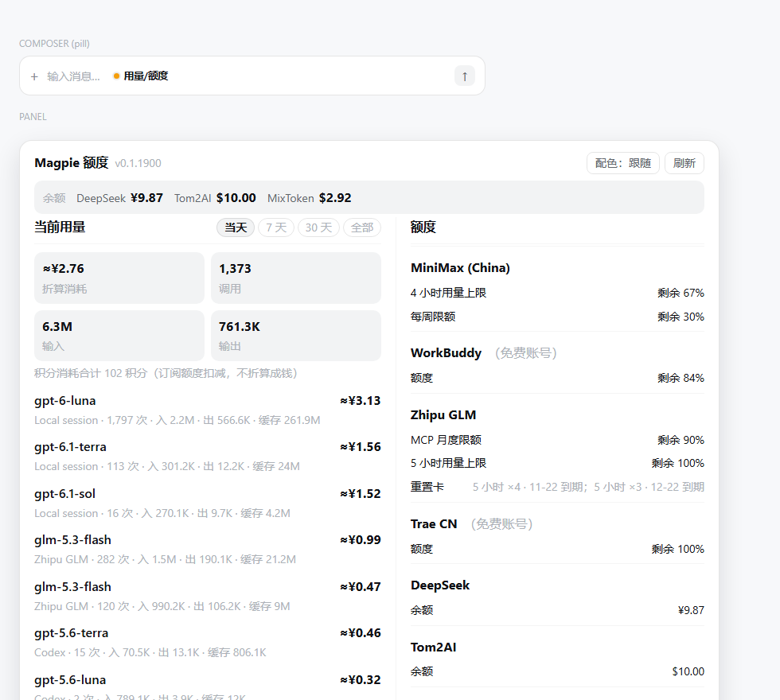Click the MCP 月度限额 row
The height and width of the screenshot is (700, 780).
(x=557, y=440)
